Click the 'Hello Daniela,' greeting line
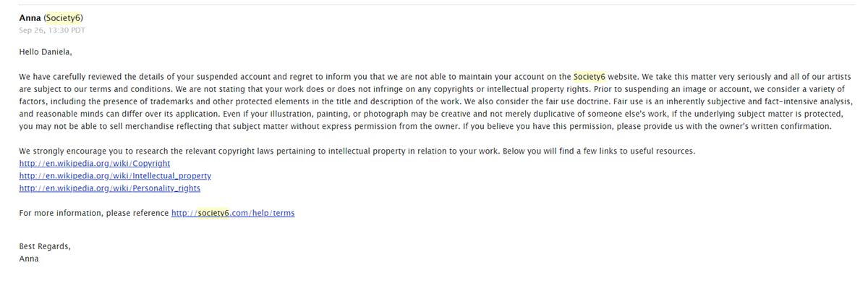The image size is (868, 284). 46,52
